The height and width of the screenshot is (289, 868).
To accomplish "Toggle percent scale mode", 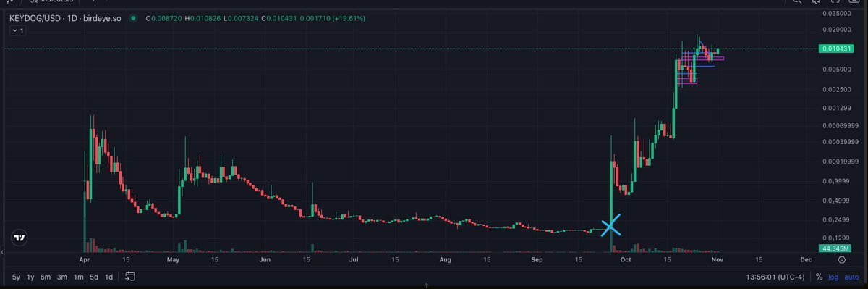I will click(x=819, y=277).
